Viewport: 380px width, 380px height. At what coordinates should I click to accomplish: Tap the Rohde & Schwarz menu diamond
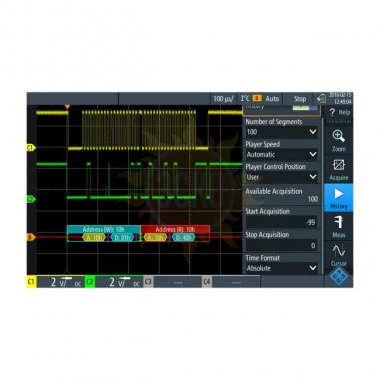(338, 277)
